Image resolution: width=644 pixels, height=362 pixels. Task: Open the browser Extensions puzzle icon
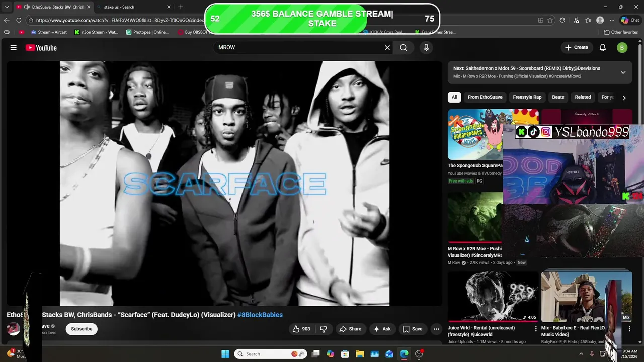(x=562, y=20)
